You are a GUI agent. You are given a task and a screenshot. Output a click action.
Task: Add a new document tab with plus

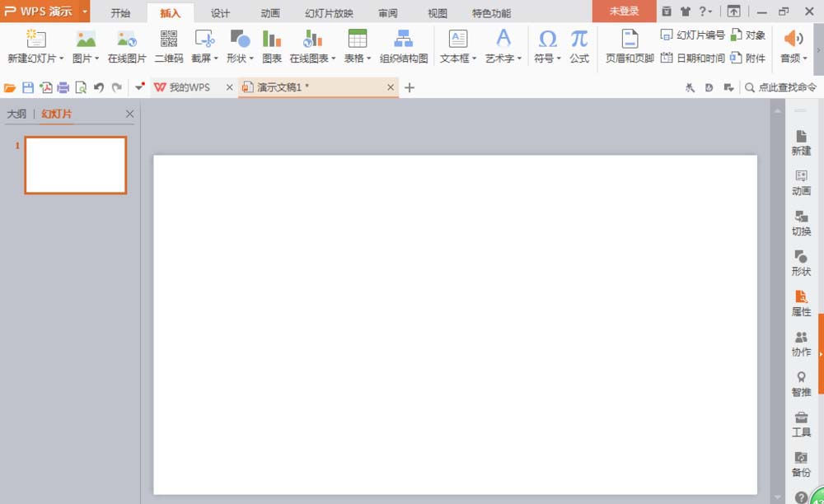pyautogui.click(x=410, y=87)
